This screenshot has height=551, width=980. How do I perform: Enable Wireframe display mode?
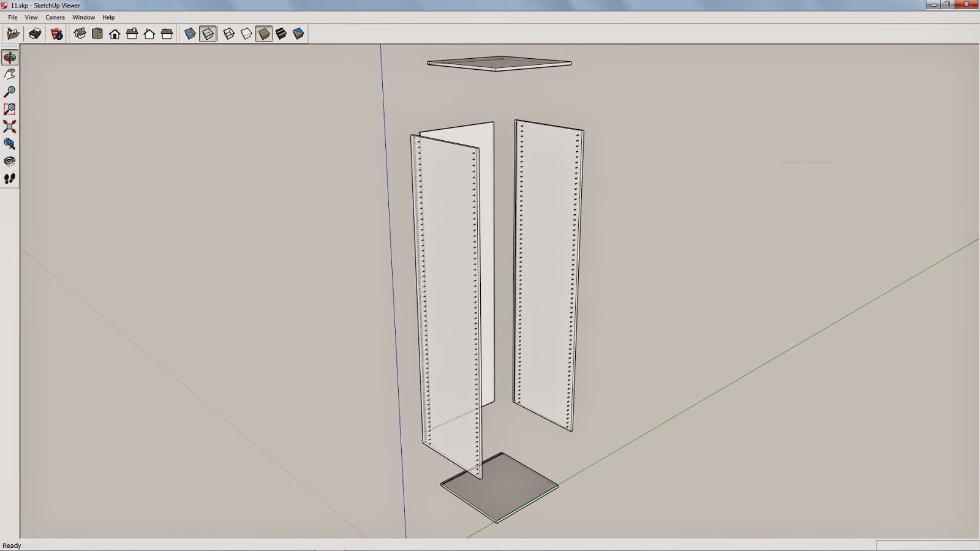(x=229, y=34)
